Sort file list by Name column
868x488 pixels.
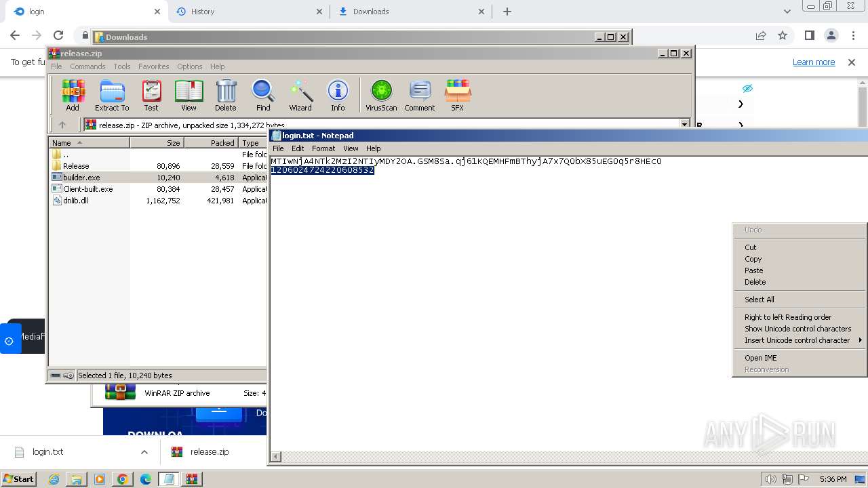pyautogui.click(x=89, y=142)
